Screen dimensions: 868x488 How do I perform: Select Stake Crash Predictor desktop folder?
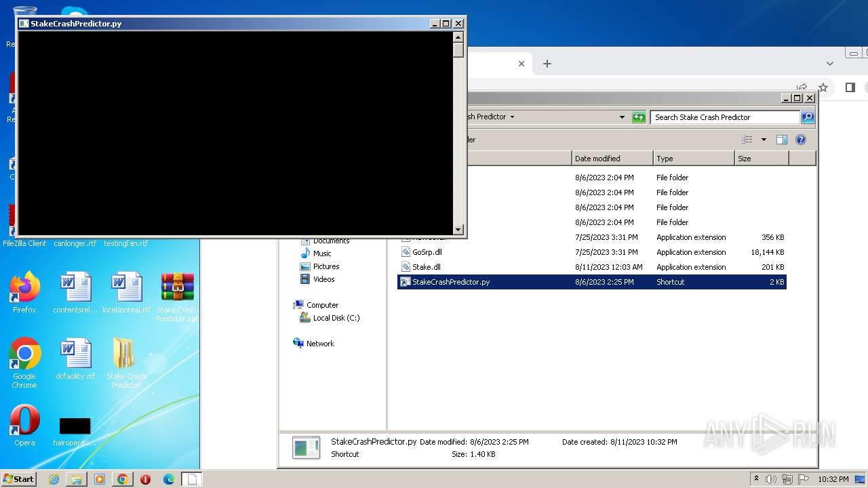pyautogui.click(x=126, y=363)
